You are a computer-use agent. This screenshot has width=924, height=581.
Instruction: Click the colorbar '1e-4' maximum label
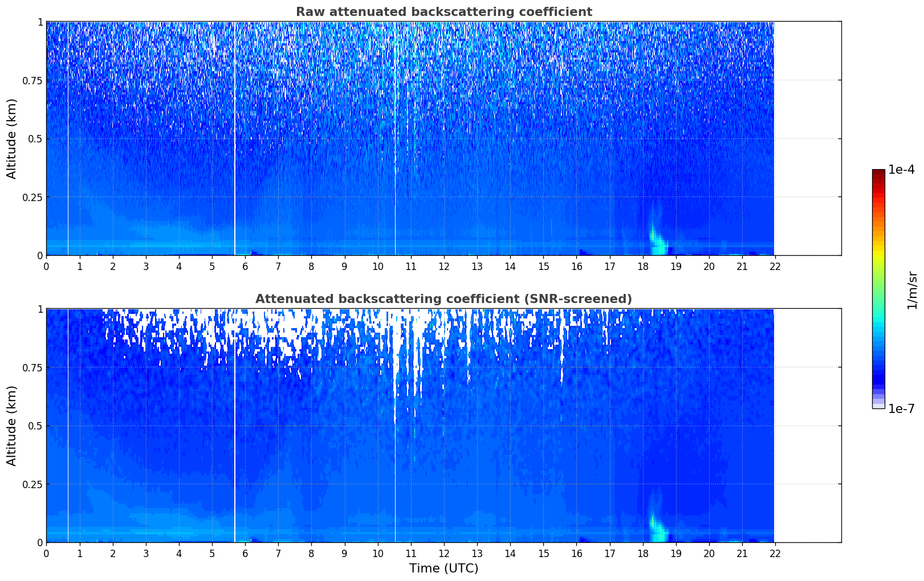pyautogui.click(x=901, y=170)
